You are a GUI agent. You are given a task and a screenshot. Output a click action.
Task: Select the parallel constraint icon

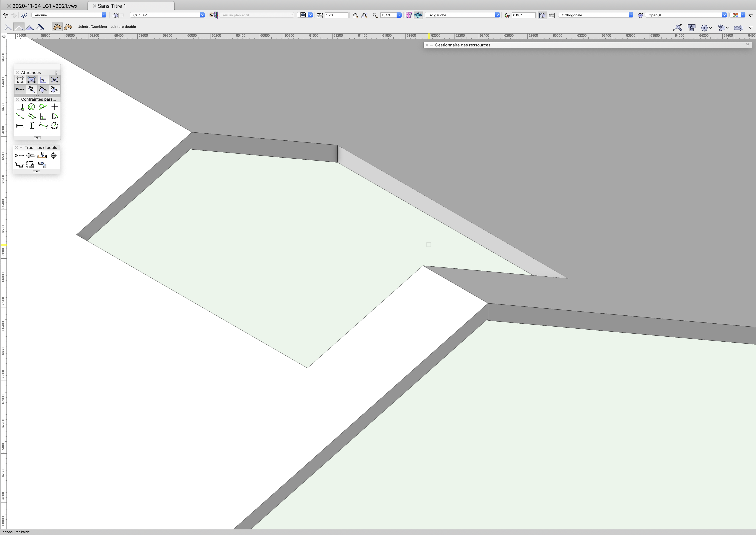tap(31, 116)
